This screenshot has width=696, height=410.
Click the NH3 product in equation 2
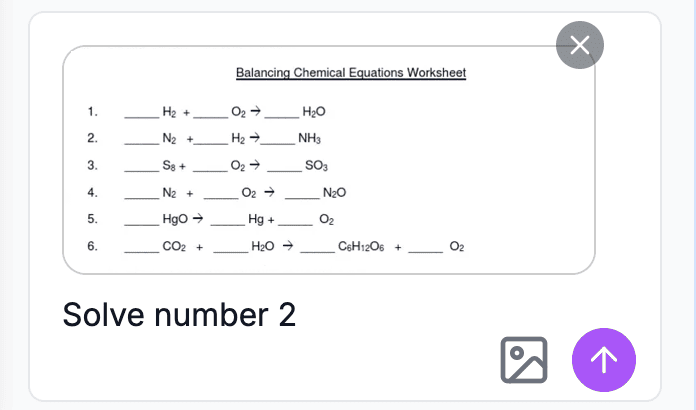pos(309,138)
